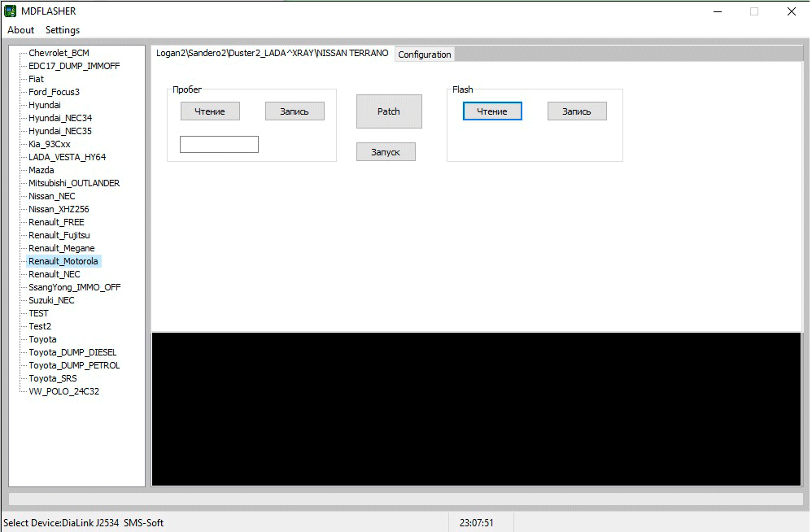
Task: Choose LADA_VESTA_HY64 from the list
Action: coord(67,157)
